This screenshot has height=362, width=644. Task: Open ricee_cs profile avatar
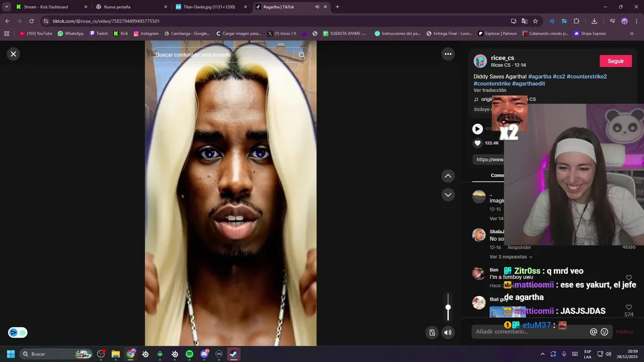pyautogui.click(x=480, y=61)
